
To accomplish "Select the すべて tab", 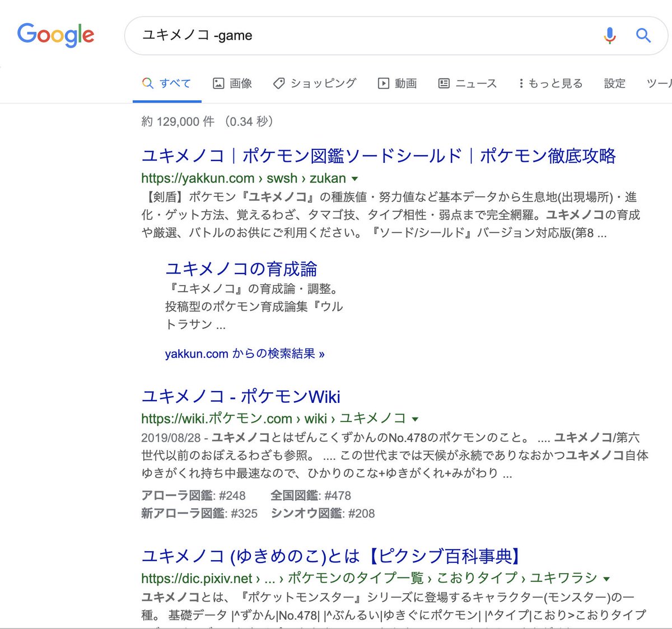I will pos(166,83).
